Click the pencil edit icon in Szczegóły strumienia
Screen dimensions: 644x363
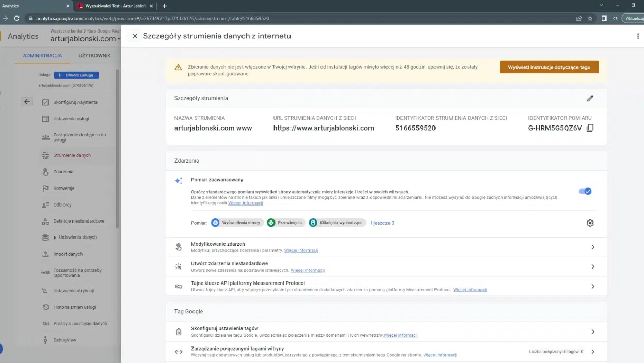coord(590,98)
